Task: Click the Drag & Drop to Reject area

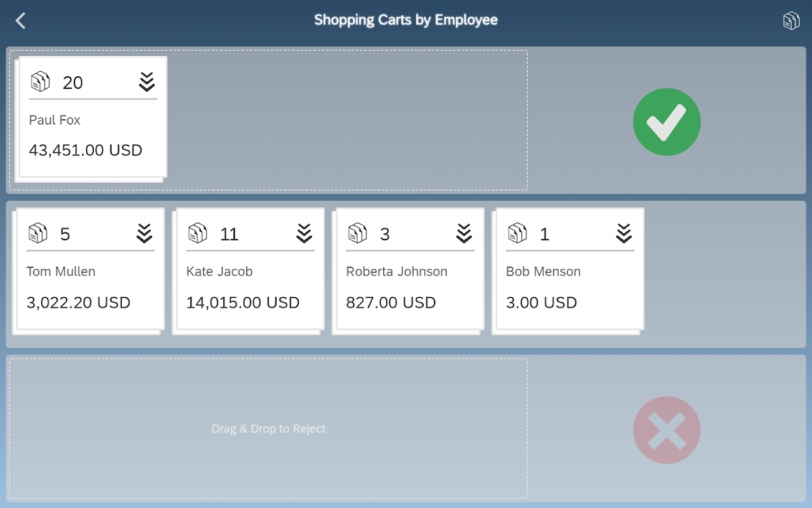Action: [268, 429]
